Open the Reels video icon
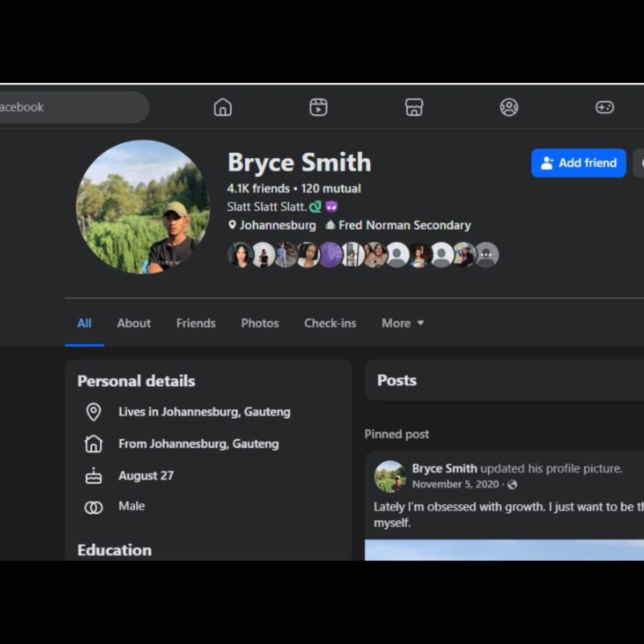This screenshot has height=644, width=644. pos(318,107)
